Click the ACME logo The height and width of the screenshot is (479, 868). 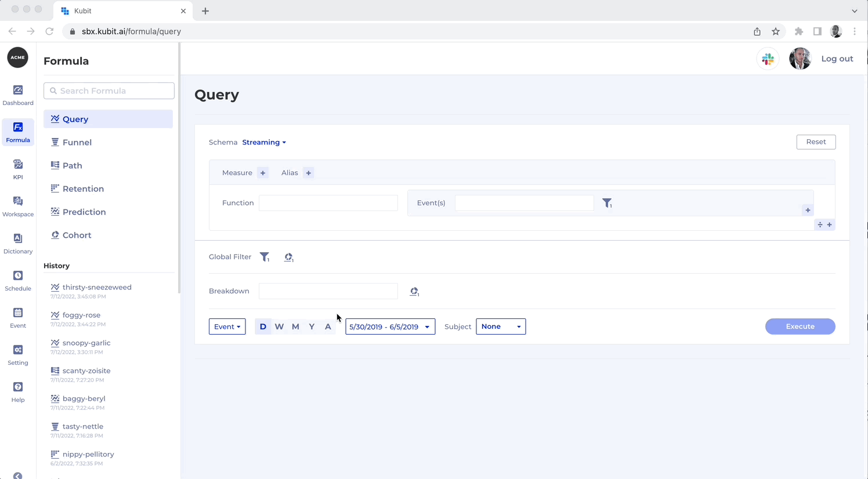click(x=17, y=57)
